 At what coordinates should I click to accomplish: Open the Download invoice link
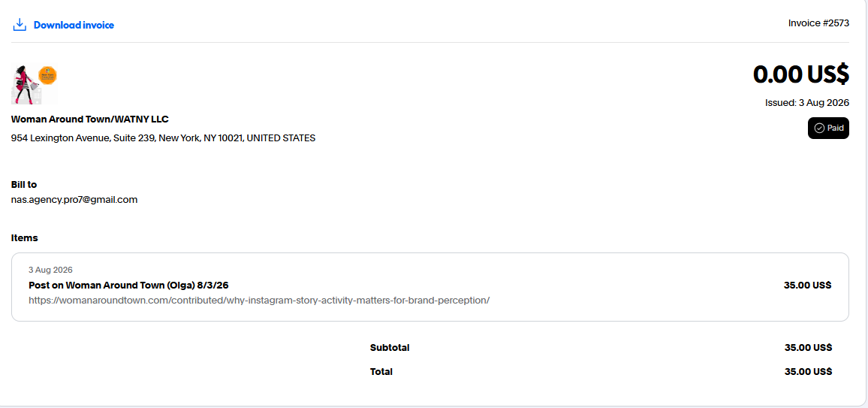pyautogui.click(x=74, y=25)
